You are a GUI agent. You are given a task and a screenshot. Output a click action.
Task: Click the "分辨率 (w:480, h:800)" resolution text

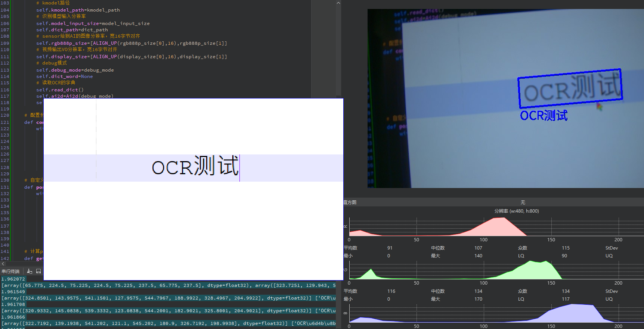point(517,211)
